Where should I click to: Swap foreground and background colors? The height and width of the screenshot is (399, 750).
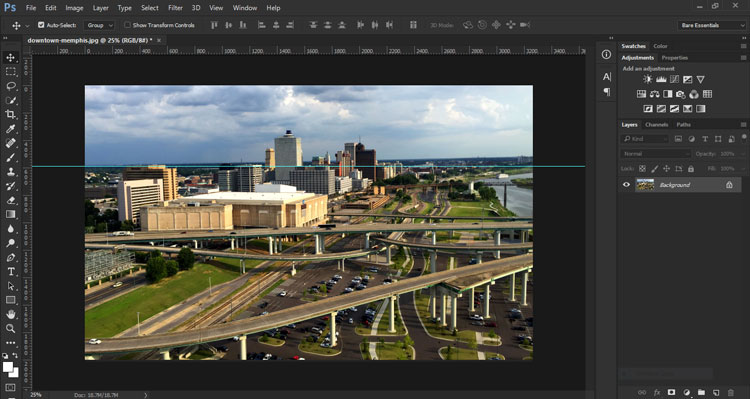(x=15, y=355)
